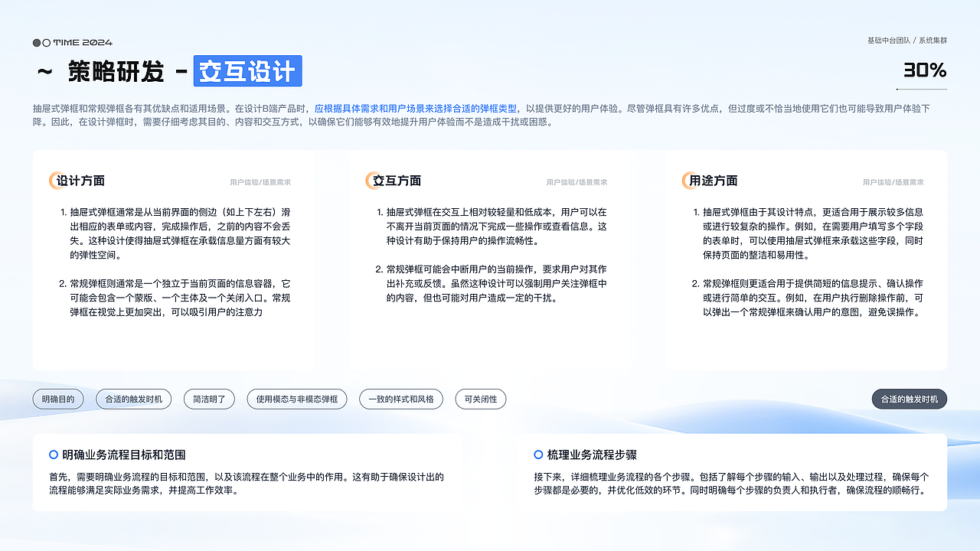Click 用户体验/场景需求 label in 用途方面 card
This screenshot has height=551, width=980.
click(893, 182)
